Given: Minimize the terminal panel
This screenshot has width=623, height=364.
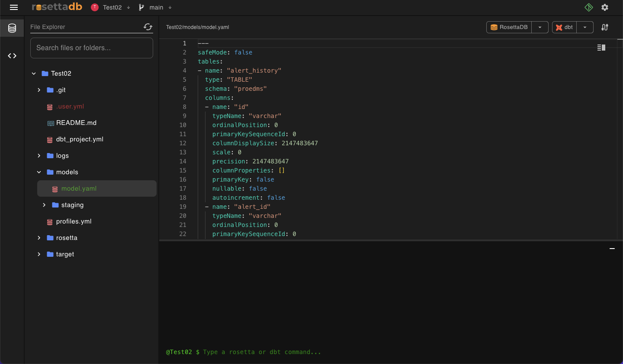Looking at the screenshot, I should [x=612, y=249].
